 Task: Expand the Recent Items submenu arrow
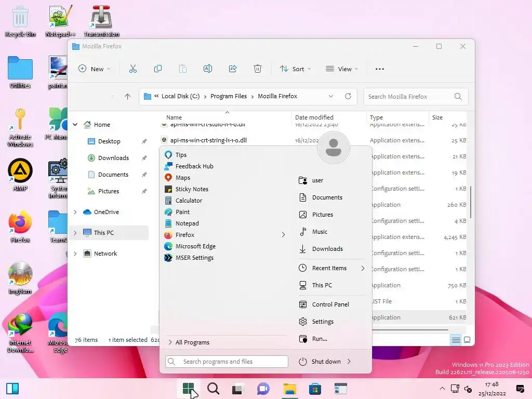pos(363,269)
